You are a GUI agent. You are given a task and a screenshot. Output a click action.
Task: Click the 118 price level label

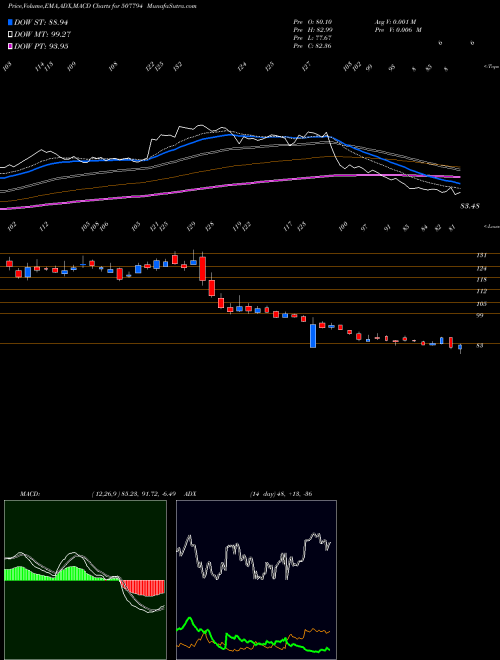click(x=481, y=279)
